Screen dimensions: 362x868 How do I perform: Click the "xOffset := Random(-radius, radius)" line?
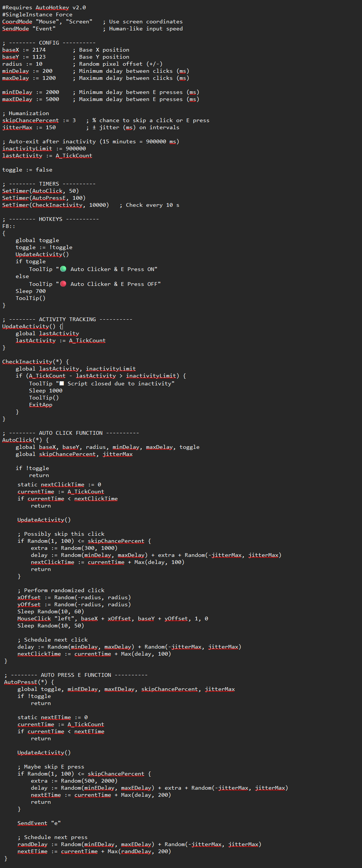pos(74,597)
